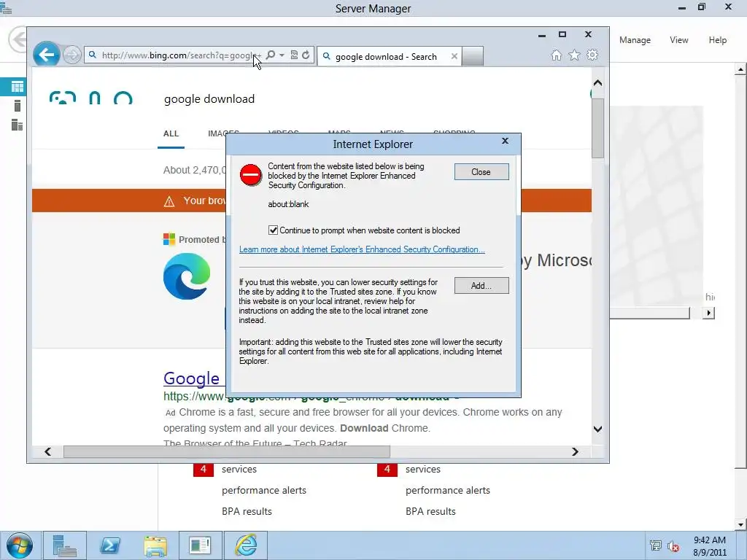Click left red '4' services badge

coord(204,470)
